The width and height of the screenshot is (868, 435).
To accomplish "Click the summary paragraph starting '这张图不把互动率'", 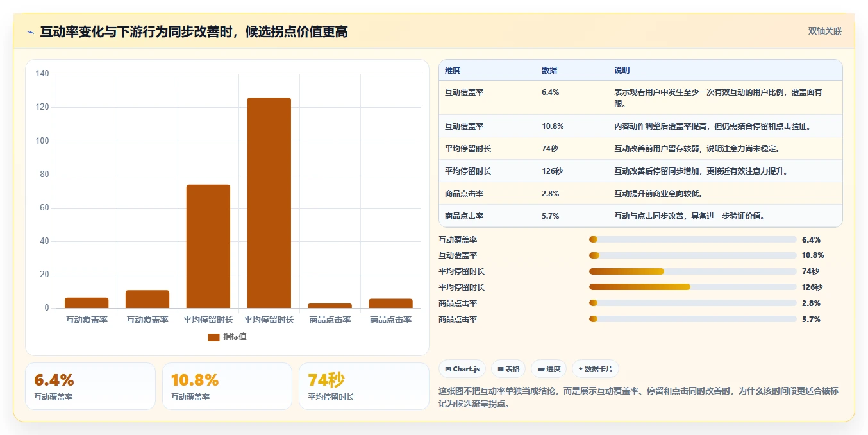I will point(638,397).
